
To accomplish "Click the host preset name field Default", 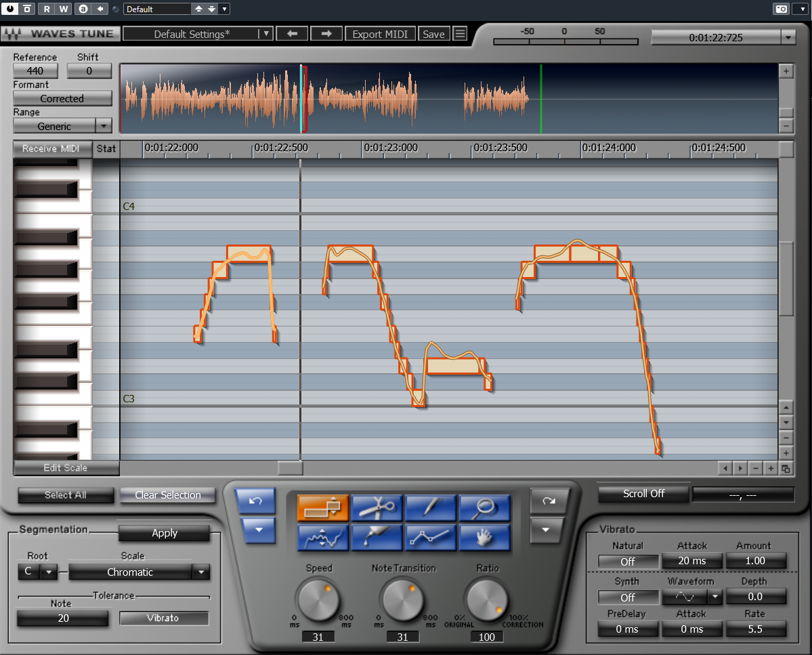I will (157, 9).
